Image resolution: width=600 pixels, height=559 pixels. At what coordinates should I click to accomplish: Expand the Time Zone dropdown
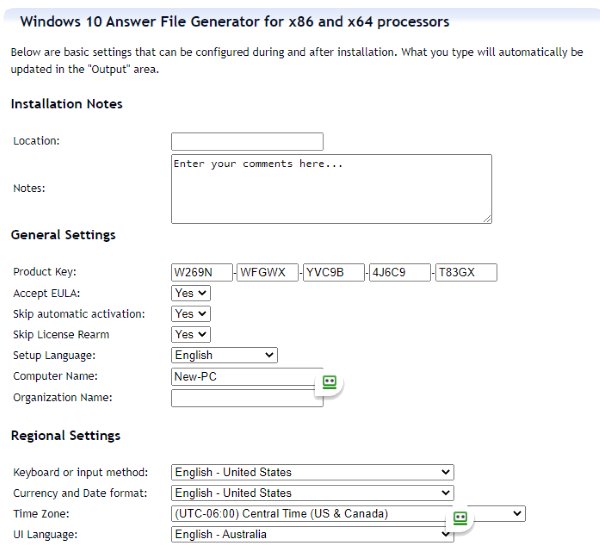[348, 514]
